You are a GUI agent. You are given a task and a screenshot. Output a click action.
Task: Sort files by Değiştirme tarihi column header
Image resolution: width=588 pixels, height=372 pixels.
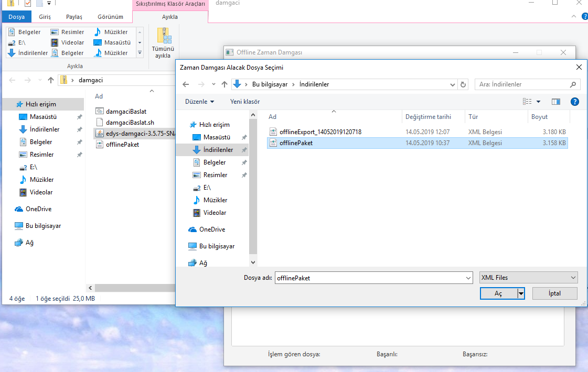coord(428,117)
